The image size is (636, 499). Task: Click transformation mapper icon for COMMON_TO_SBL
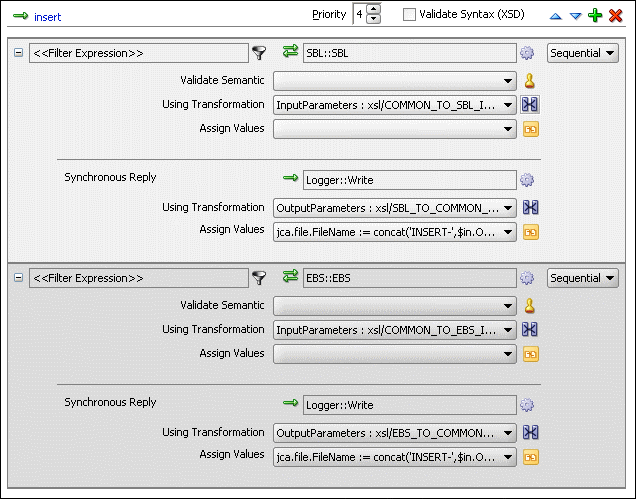[x=530, y=105]
